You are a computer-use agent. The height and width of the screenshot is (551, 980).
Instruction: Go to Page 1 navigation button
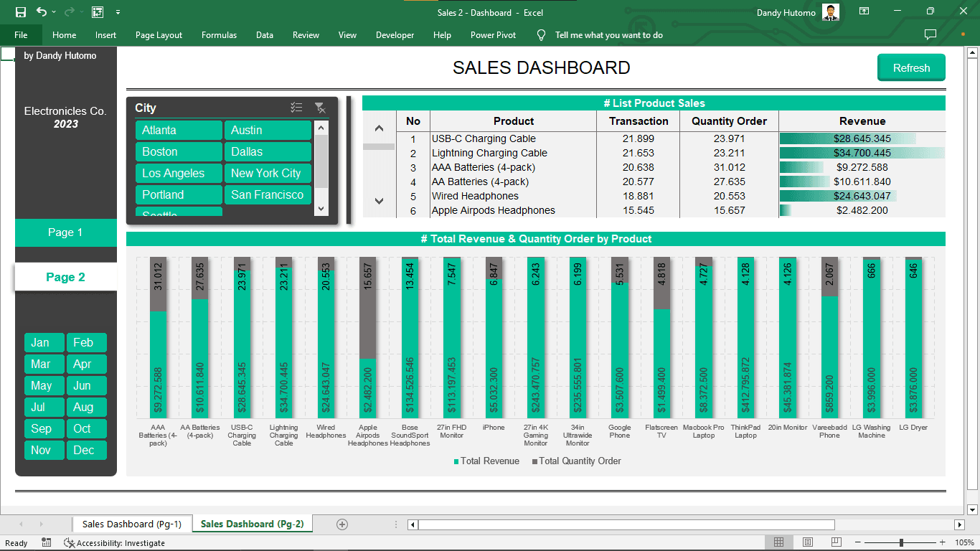point(65,232)
